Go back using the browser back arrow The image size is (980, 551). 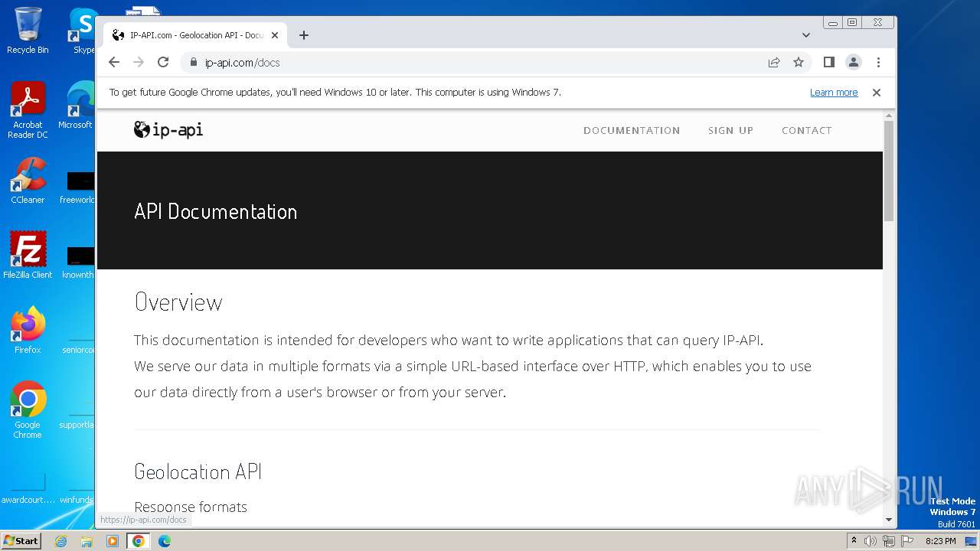tap(114, 62)
